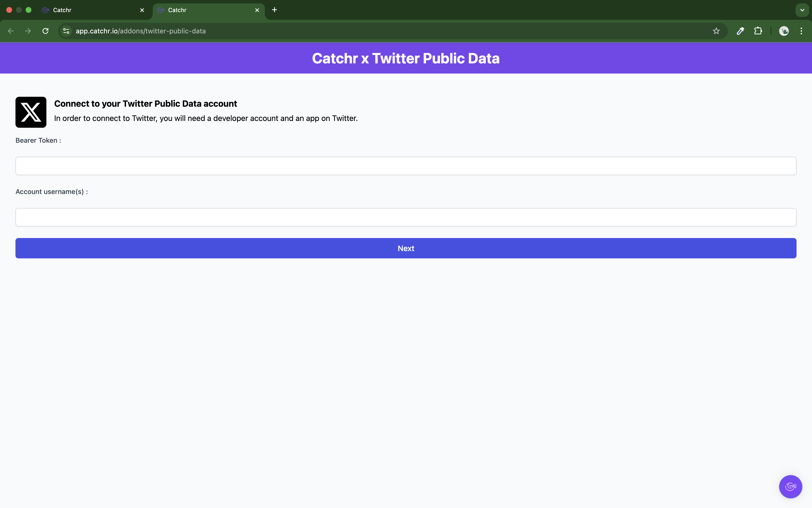Bookmark this page with the star icon
Image resolution: width=812 pixels, height=508 pixels.
(716, 31)
